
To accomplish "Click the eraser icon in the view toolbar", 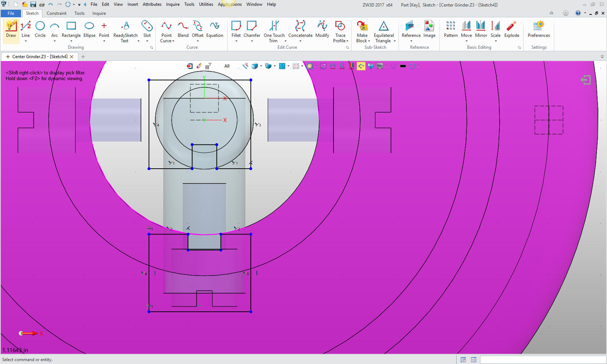I will click(x=199, y=66).
